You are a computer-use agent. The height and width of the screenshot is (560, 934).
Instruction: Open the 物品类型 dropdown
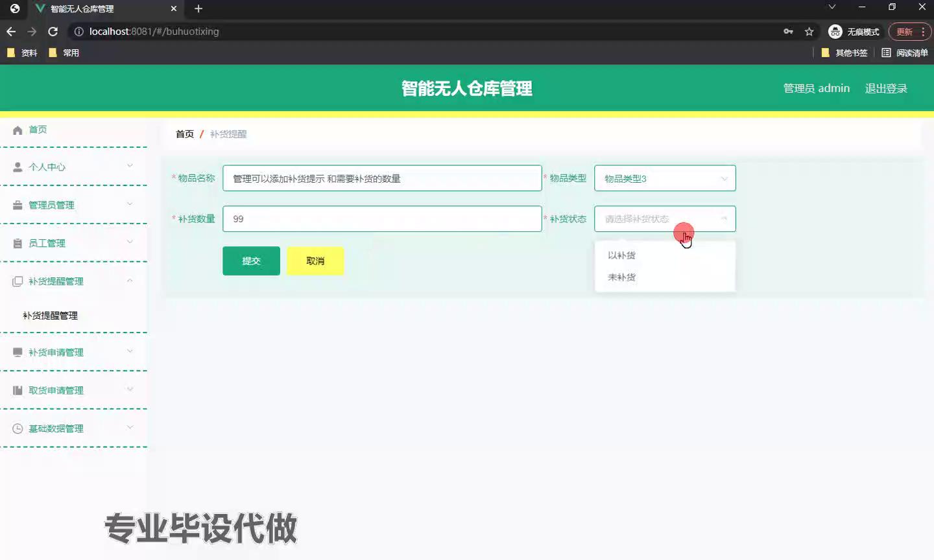point(664,178)
